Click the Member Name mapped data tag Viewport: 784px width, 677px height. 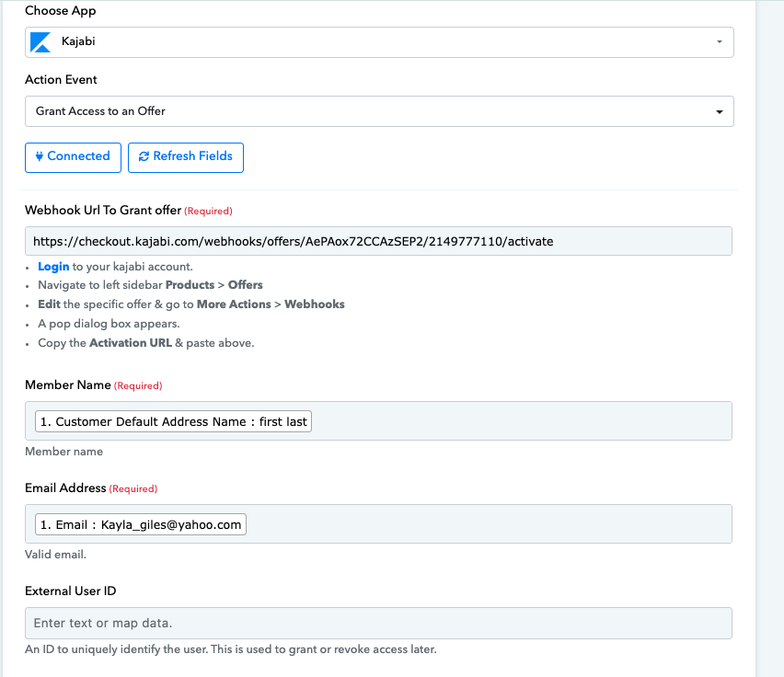[x=174, y=421]
